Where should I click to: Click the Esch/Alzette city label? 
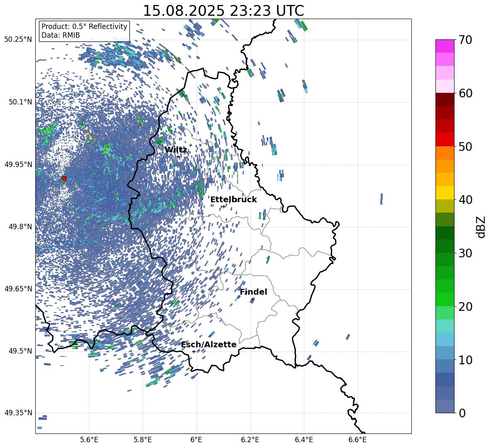(209, 344)
